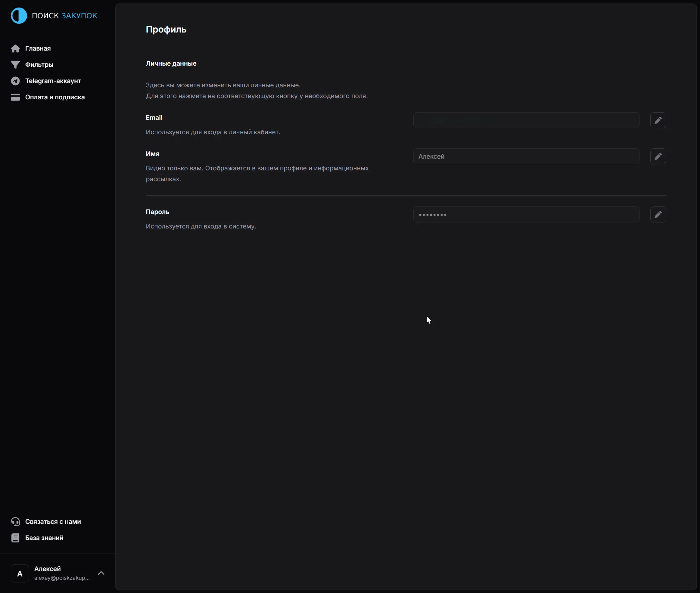Edit Имя with the pencil button

click(x=658, y=156)
